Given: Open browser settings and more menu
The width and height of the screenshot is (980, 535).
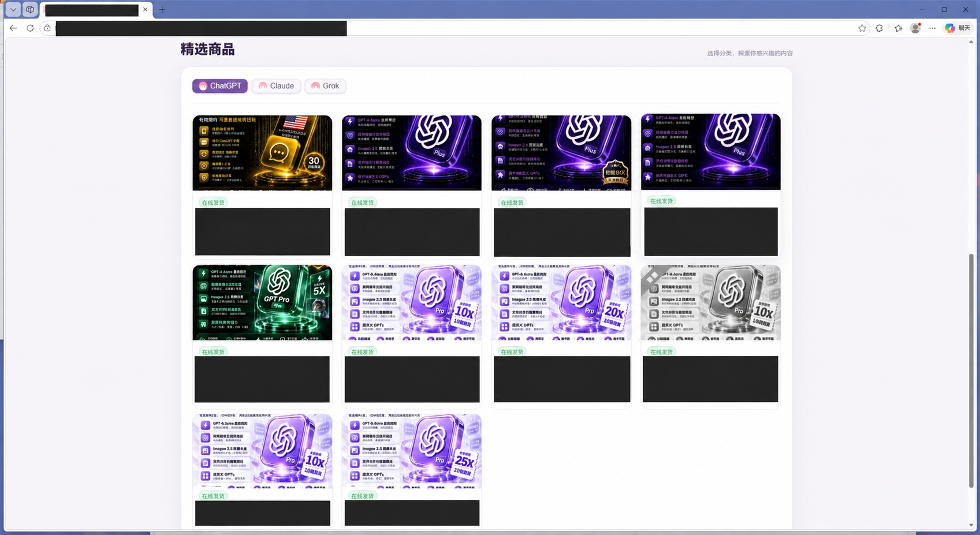Looking at the screenshot, I should [933, 28].
